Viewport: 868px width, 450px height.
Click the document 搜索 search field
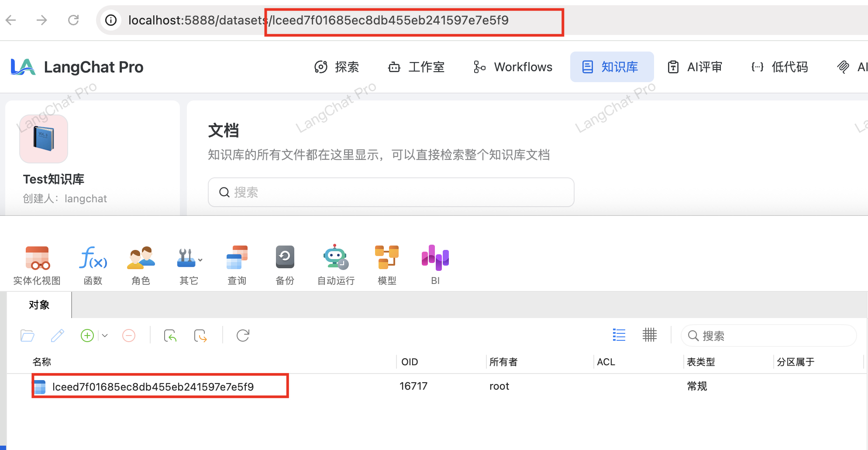click(391, 192)
